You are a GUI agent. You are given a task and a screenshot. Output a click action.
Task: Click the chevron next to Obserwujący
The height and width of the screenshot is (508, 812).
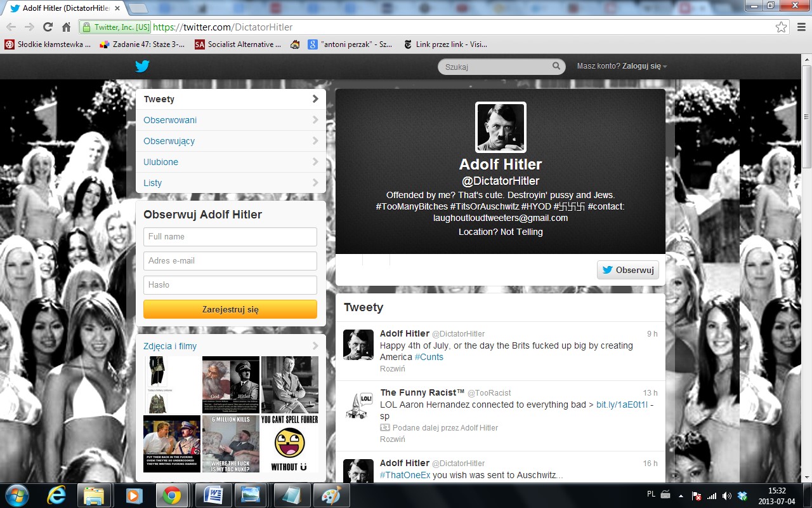tap(315, 141)
